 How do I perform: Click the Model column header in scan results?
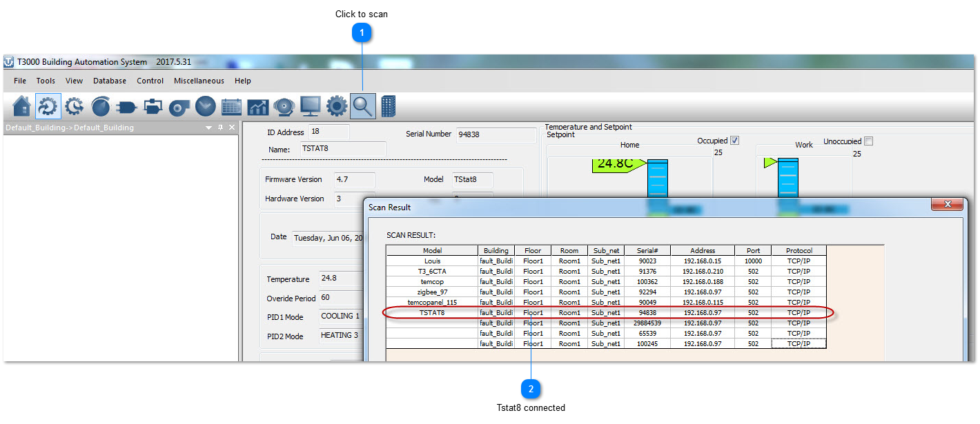tap(432, 250)
